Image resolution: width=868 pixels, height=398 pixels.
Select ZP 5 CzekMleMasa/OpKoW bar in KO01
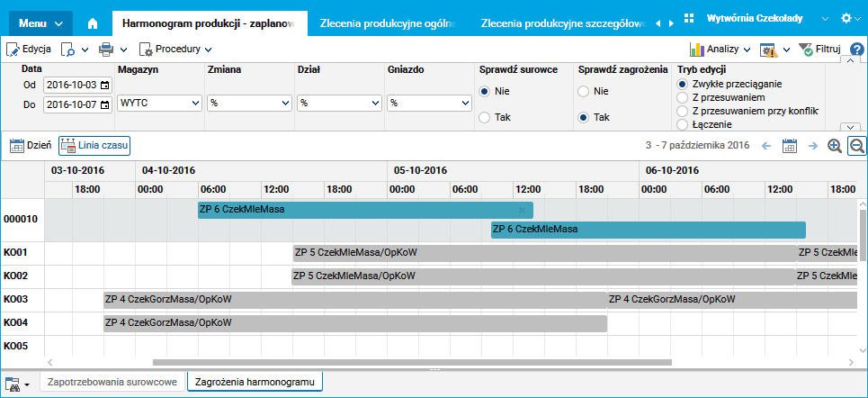click(545, 253)
